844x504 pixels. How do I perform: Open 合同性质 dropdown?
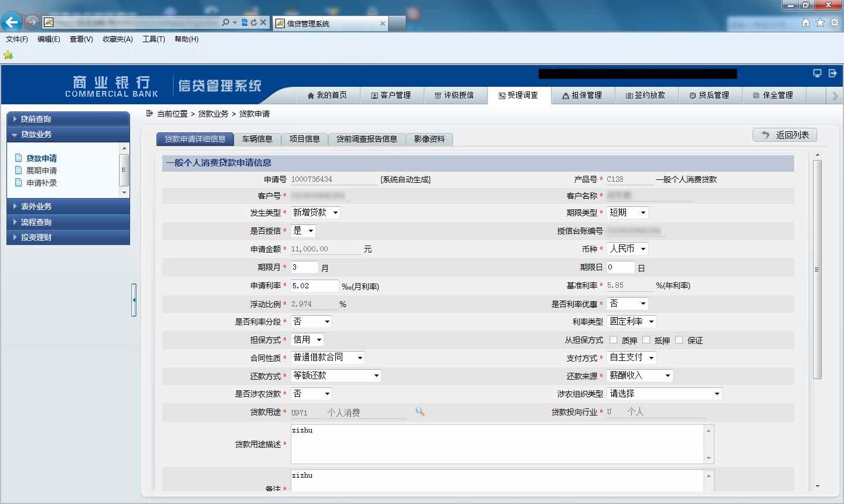point(328,357)
